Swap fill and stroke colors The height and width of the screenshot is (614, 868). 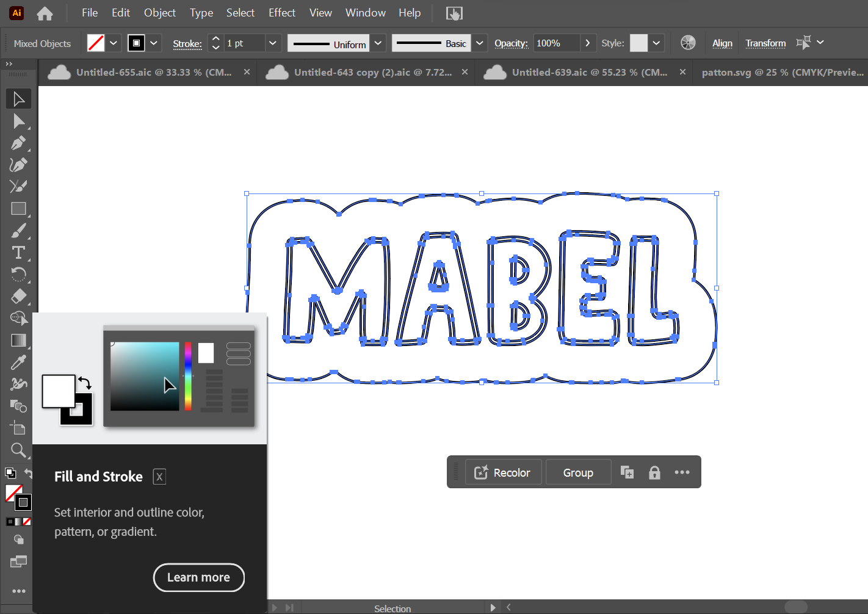28,473
